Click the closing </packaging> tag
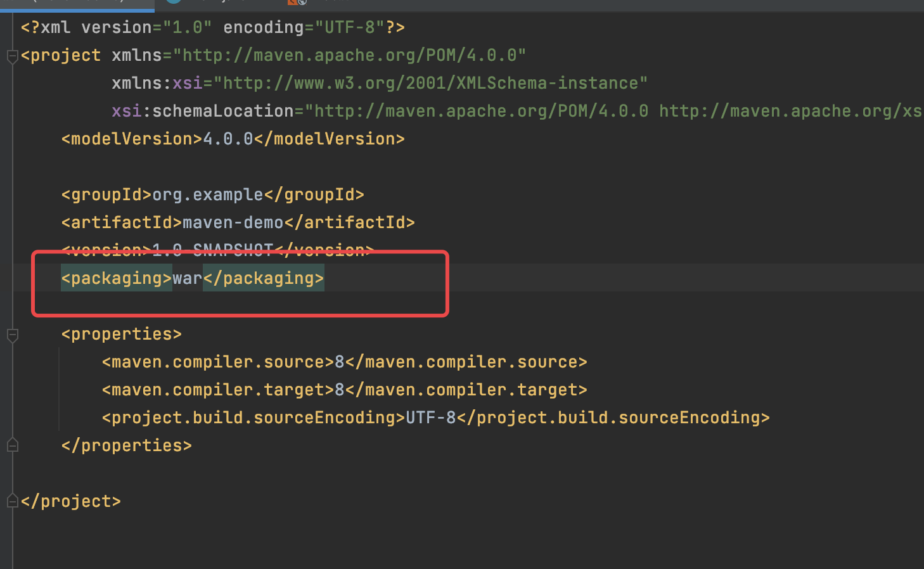 point(264,279)
